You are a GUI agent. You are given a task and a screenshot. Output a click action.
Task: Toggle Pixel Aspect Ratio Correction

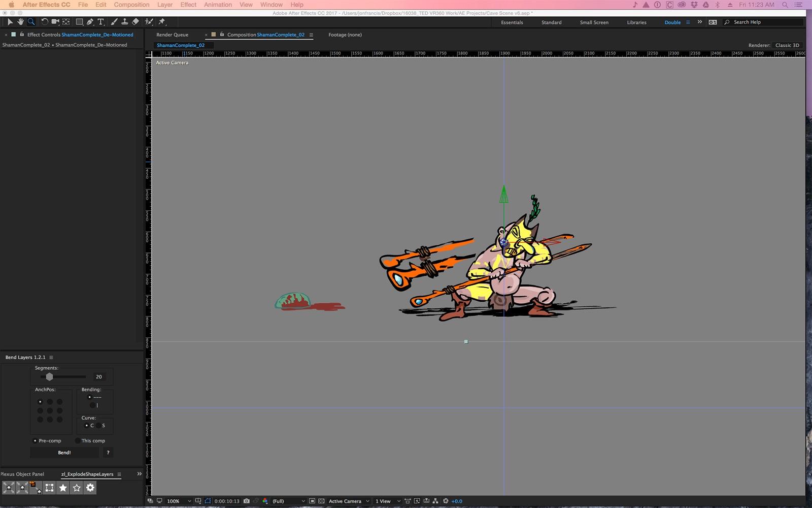pos(408,501)
